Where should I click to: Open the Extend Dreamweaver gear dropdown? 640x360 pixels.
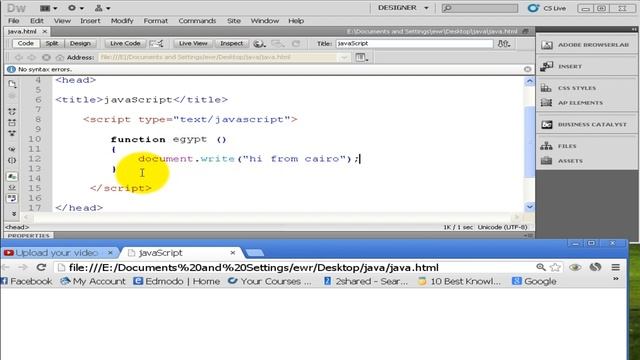[x=76, y=8]
